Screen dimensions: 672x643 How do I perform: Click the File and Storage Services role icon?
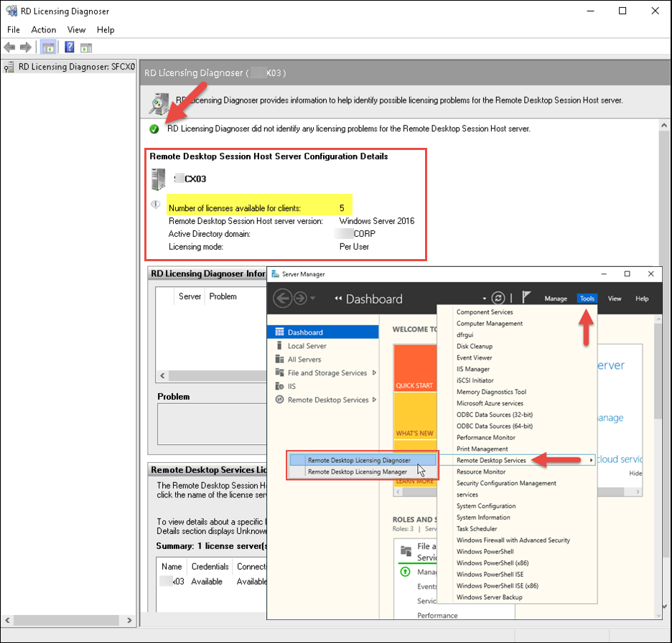pyautogui.click(x=406, y=550)
